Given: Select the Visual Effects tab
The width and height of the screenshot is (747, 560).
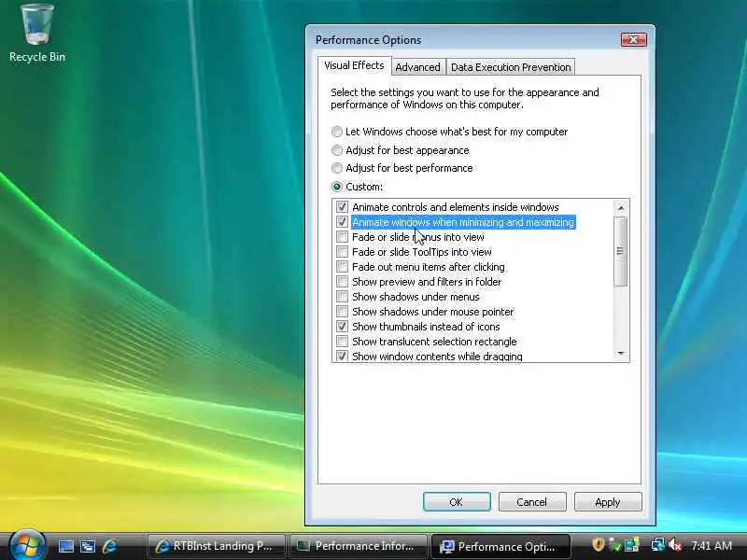Looking at the screenshot, I should 354,65.
